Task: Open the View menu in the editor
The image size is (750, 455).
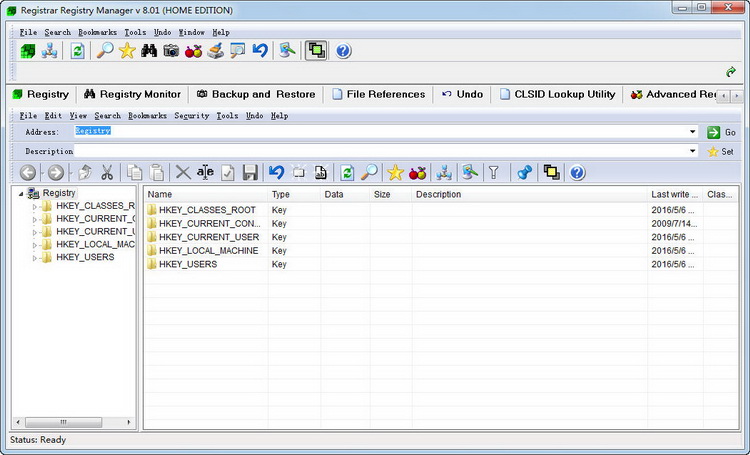Action: [x=78, y=116]
